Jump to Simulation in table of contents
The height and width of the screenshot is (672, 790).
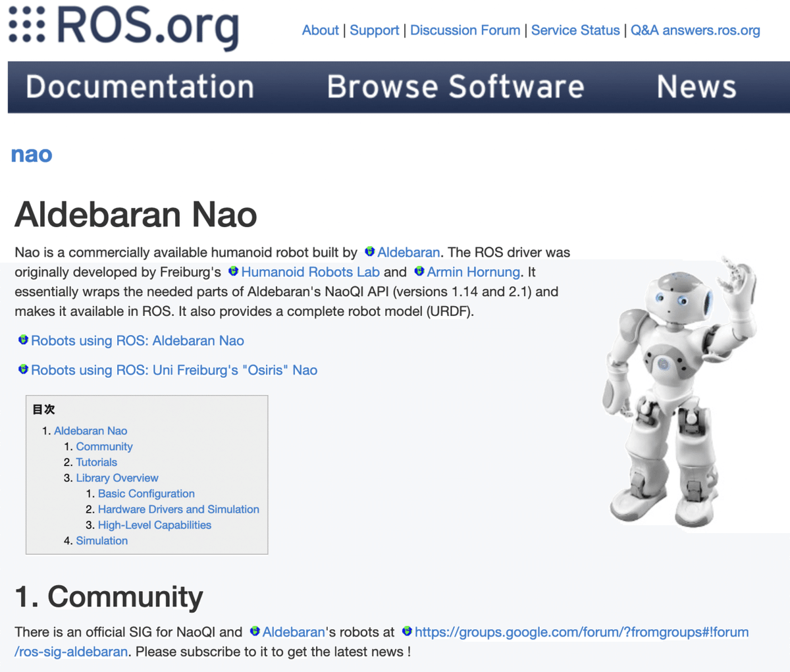102,540
